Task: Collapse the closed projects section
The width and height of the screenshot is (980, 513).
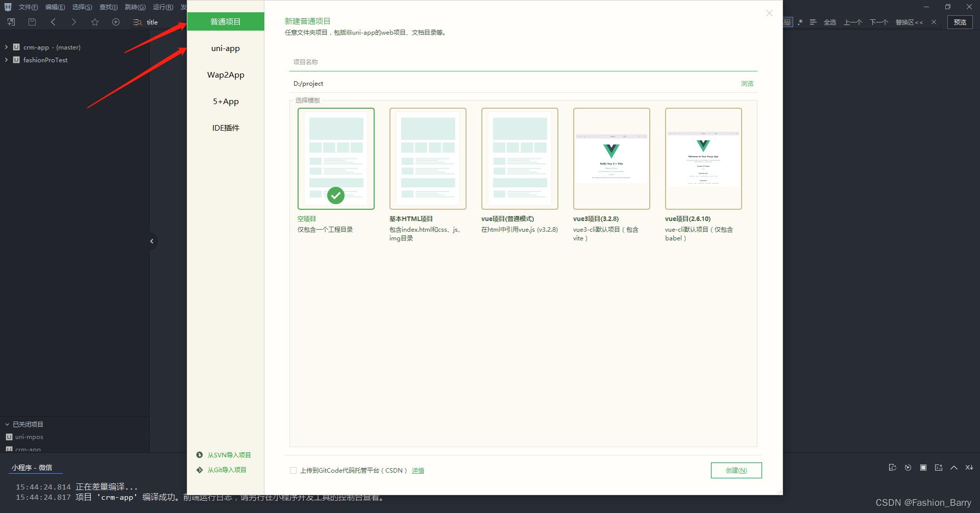Action: pos(7,424)
